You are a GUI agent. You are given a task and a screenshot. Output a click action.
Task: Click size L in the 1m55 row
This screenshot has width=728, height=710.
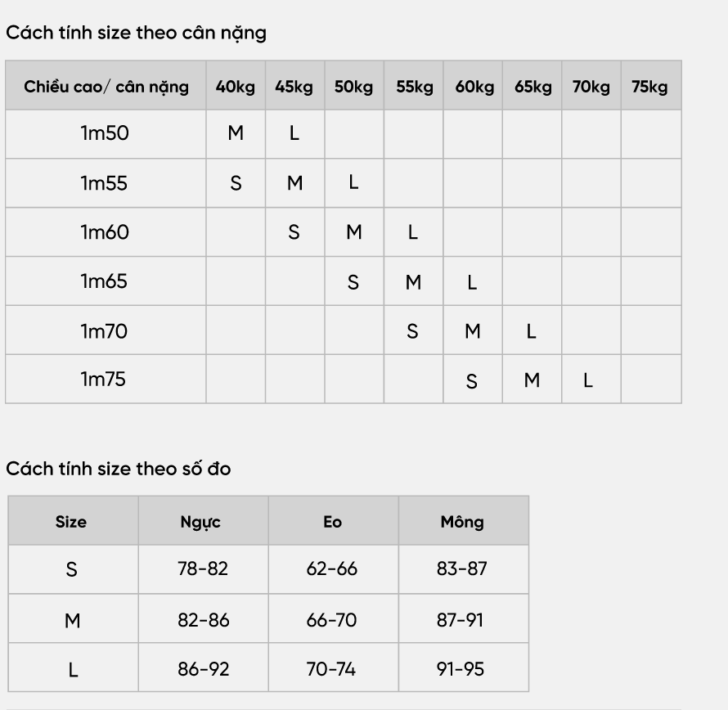pyautogui.click(x=354, y=182)
